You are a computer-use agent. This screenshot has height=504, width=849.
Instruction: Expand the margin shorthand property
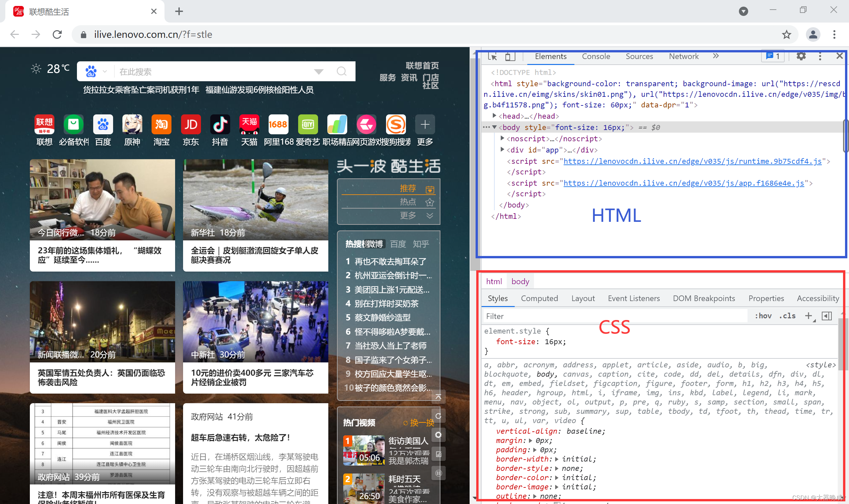tap(530, 440)
